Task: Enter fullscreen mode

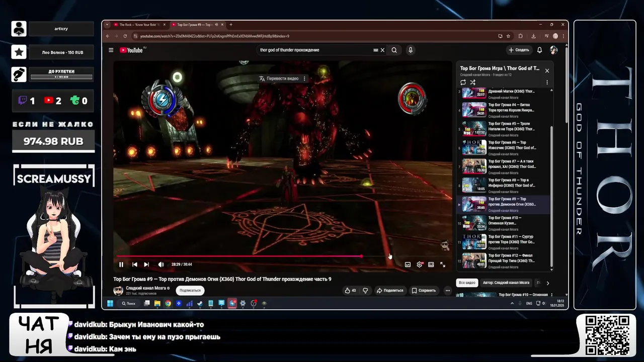Action: pyautogui.click(x=443, y=264)
